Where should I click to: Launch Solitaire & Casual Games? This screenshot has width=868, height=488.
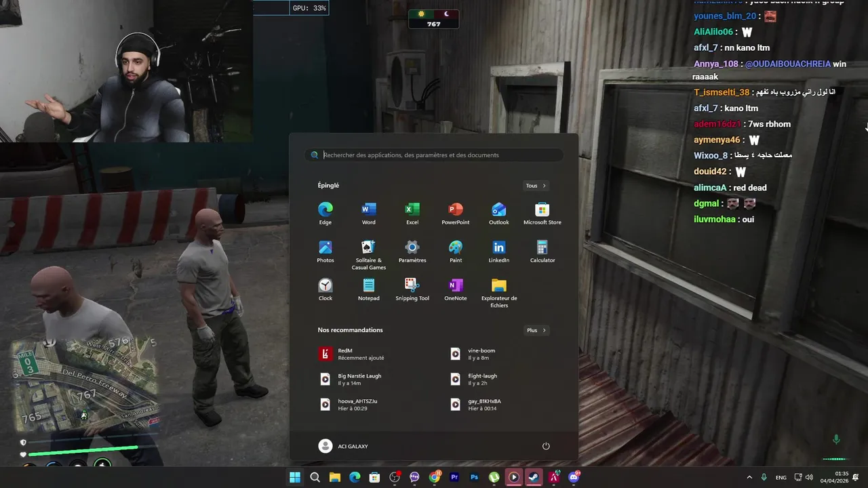pos(369,255)
